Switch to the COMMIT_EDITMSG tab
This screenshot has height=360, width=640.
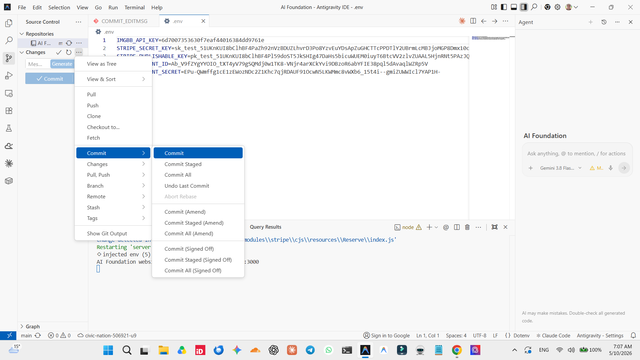tap(124, 21)
